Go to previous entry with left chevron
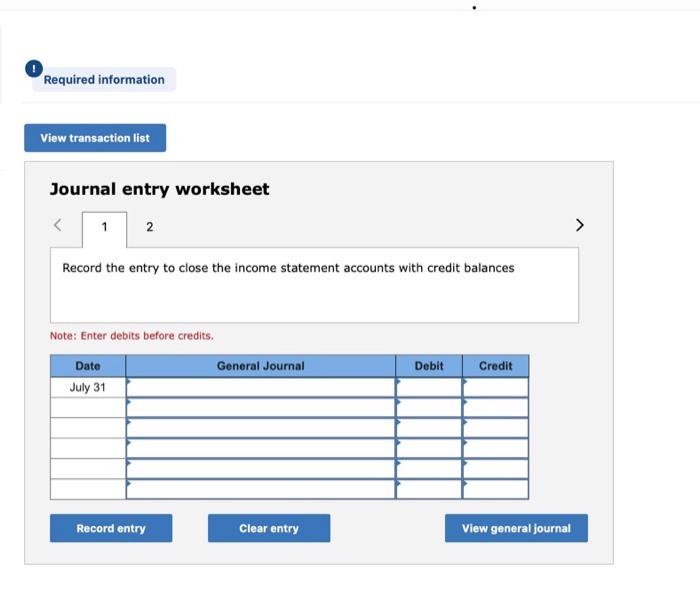Image resolution: width=700 pixels, height=604 pixels. (58, 225)
